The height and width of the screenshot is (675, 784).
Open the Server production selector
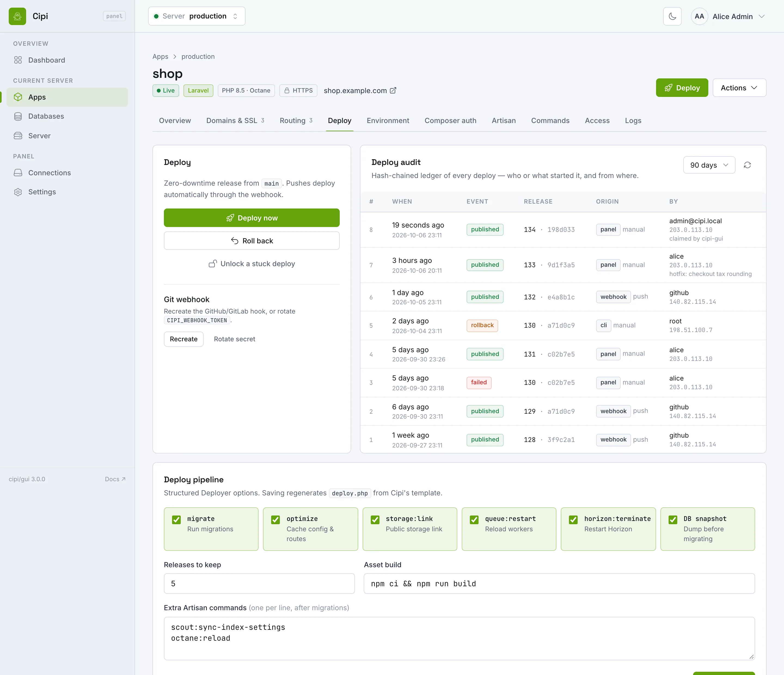197,16
